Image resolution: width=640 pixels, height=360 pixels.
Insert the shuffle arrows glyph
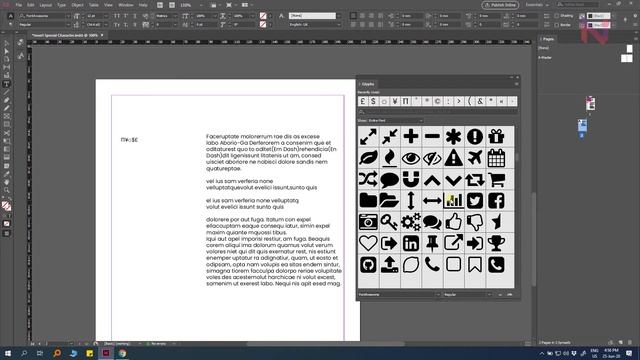368,179
